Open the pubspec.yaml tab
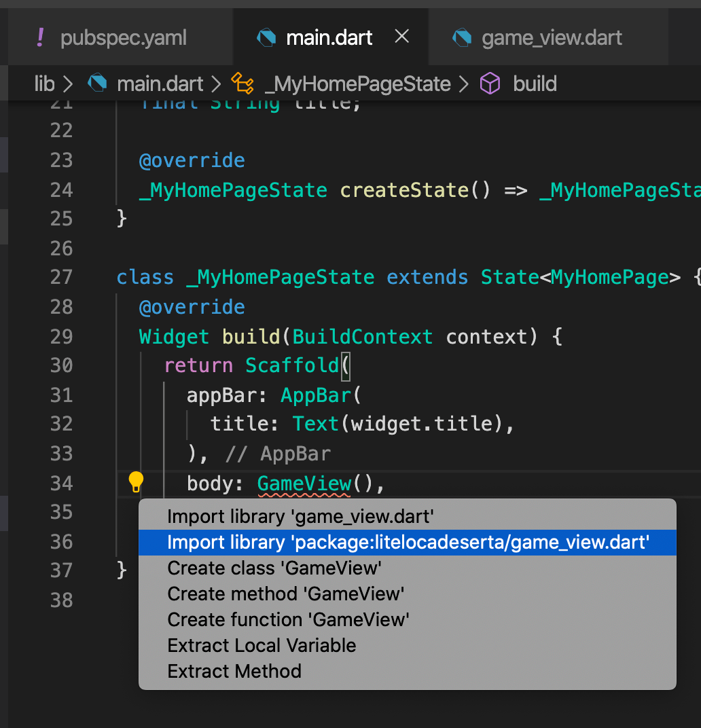This screenshot has width=701, height=728. coord(123,38)
